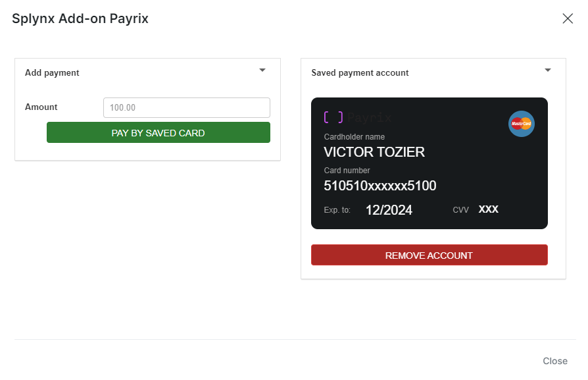Click the Saved payment account header title
588x380 pixels.
pos(360,72)
